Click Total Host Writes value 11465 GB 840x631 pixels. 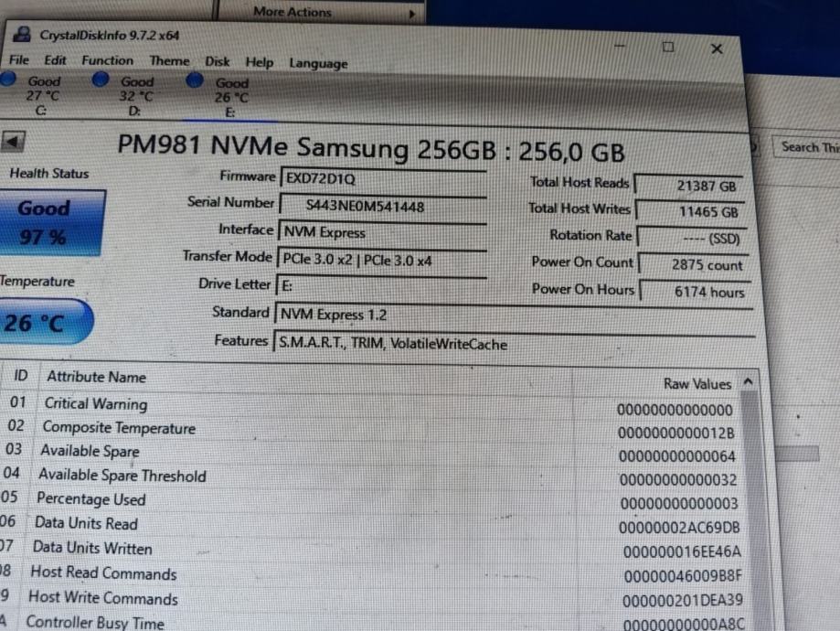[x=690, y=211]
